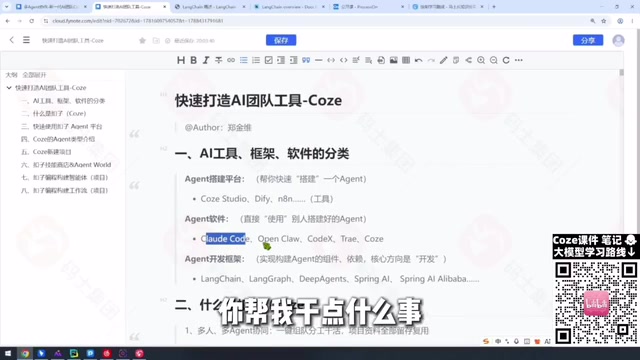Open PyCharm from the taskbar
Screen dimensions: 640x360
(74, 353)
